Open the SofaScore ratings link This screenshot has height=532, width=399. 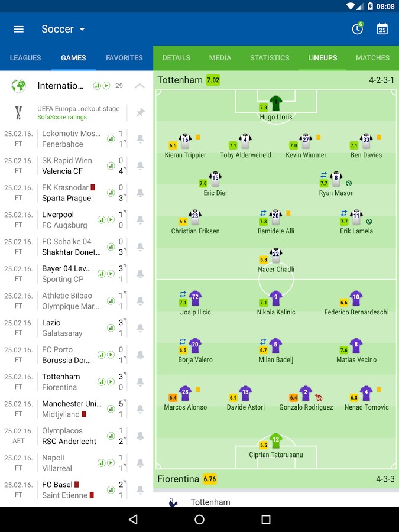pyautogui.click(x=62, y=116)
